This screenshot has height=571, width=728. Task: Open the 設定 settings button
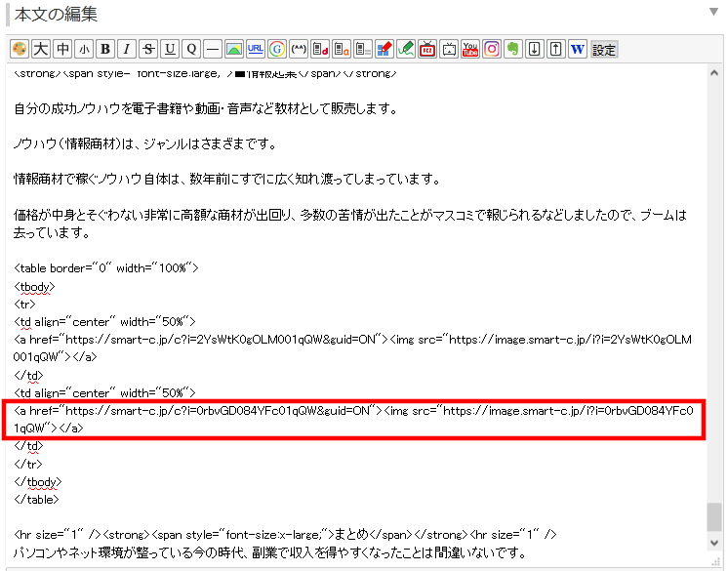tap(603, 49)
